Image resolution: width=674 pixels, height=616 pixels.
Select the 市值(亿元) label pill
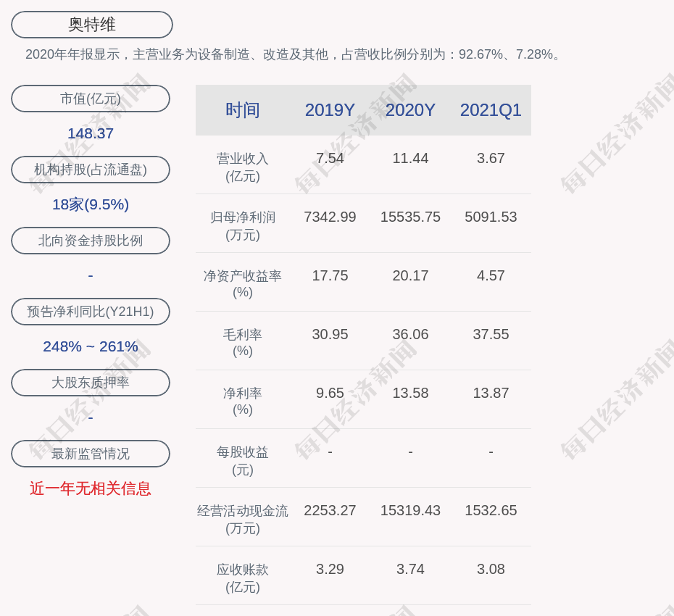pos(91,99)
